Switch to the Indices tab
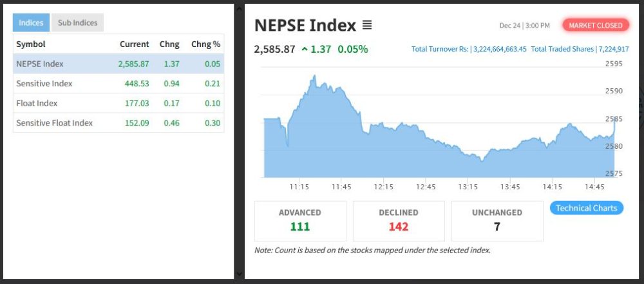Viewport: 644px width, 284px height. [x=31, y=23]
